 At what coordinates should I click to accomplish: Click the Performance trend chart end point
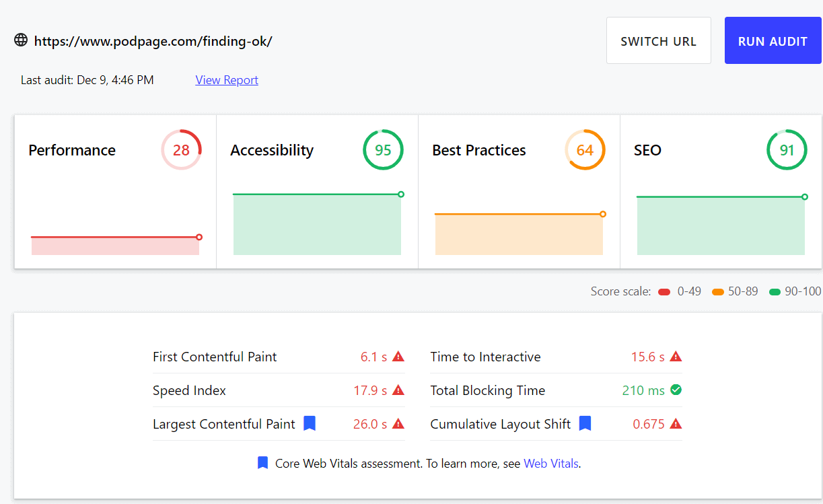point(199,237)
